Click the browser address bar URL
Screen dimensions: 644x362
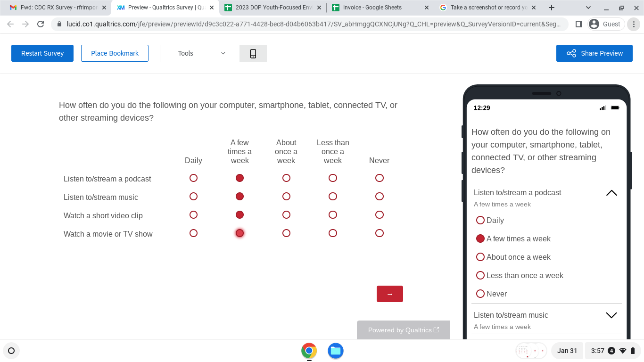pos(311,24)
